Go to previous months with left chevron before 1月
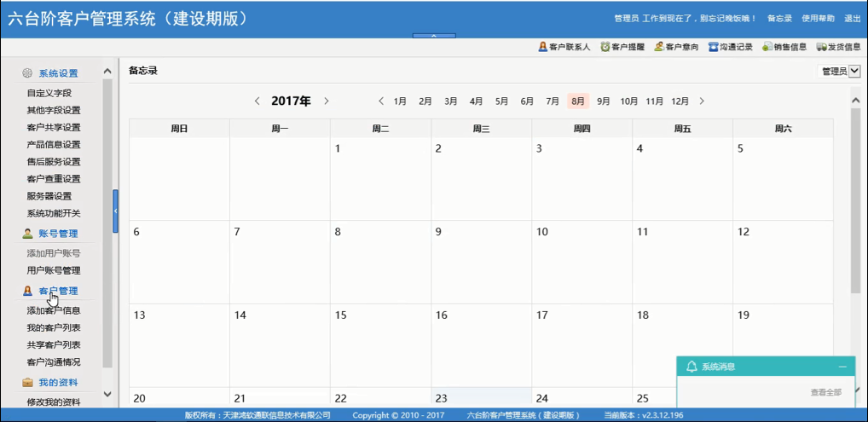The height and width of the screenshot is (422, 868). [x=381, y=101]
